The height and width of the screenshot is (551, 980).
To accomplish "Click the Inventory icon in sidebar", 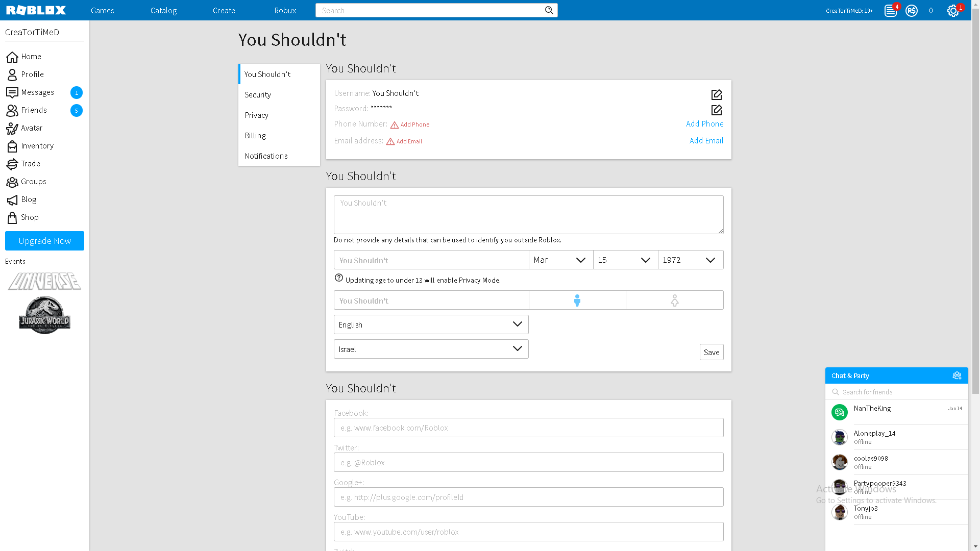I will pyautogui.click(x=12, y=146).
